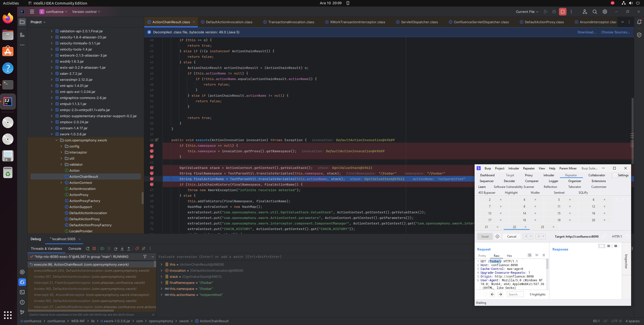Screen dimensions: 644x325
Task: Open the Current File run configuration dropdown
Action: pos(527,12)
